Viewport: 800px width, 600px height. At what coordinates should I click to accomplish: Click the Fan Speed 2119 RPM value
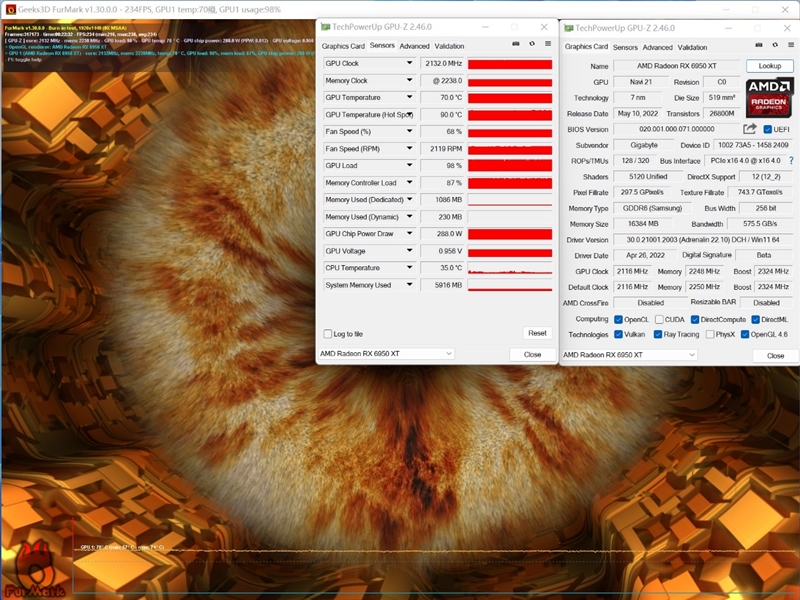(x=442, y=148)
